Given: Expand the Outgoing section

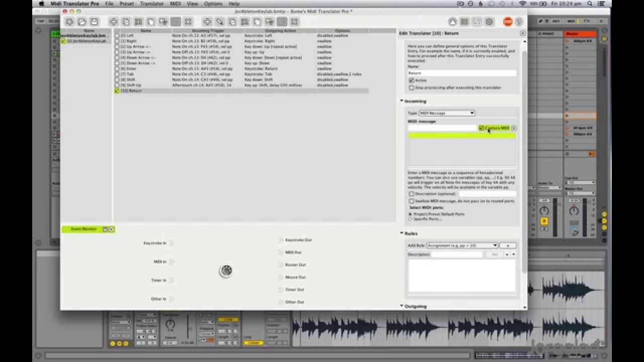Looking at the screenshot, I should tap(402, 306).
